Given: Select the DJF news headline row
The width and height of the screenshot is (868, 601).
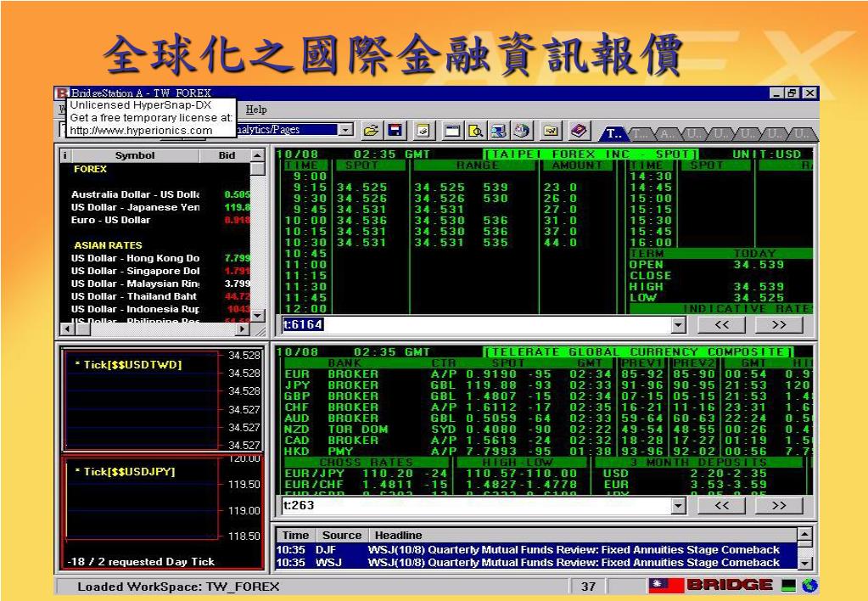Looking at the screenshot, I should (536, 550).
